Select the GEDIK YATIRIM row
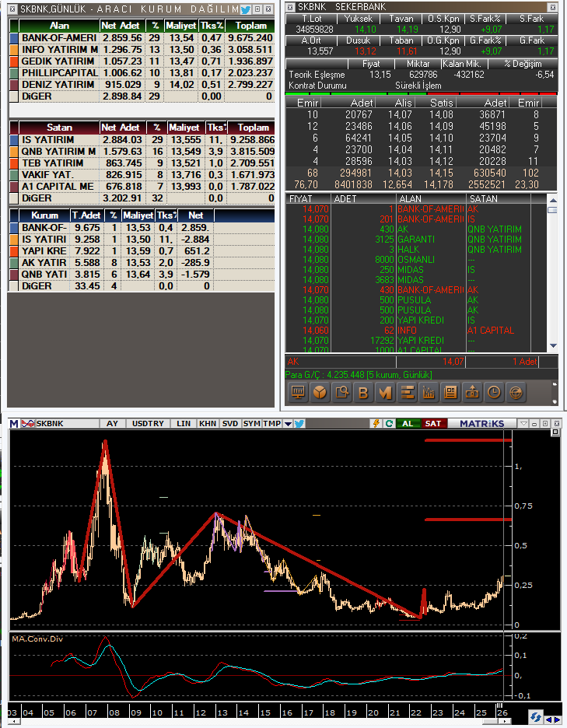Viewport: 567px width, 728px height. (142, 61)
